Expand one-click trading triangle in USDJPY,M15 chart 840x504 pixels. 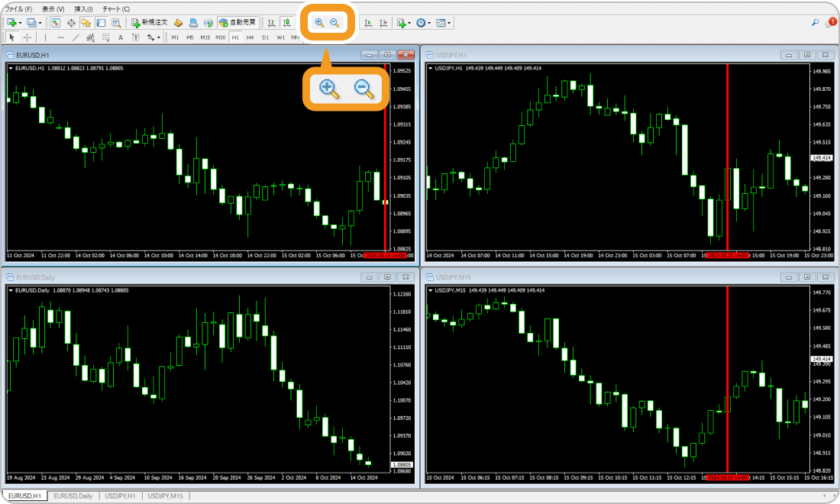pos(430,290)
